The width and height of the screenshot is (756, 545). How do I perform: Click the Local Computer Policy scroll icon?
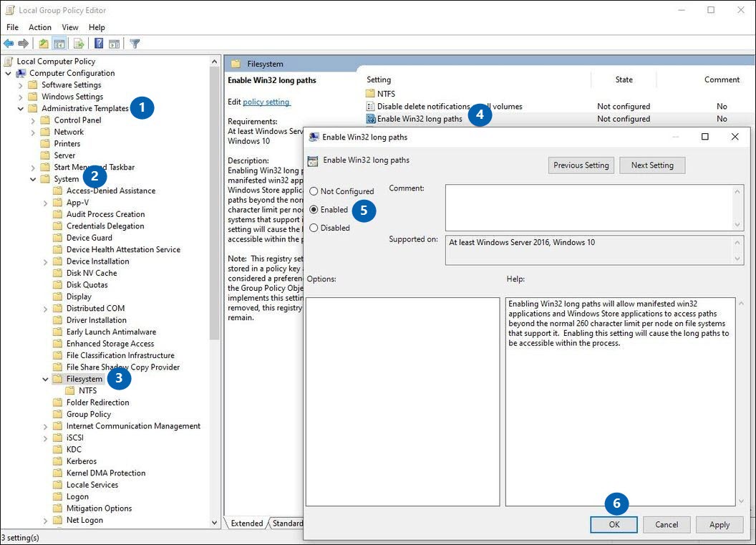click(9, 62)
